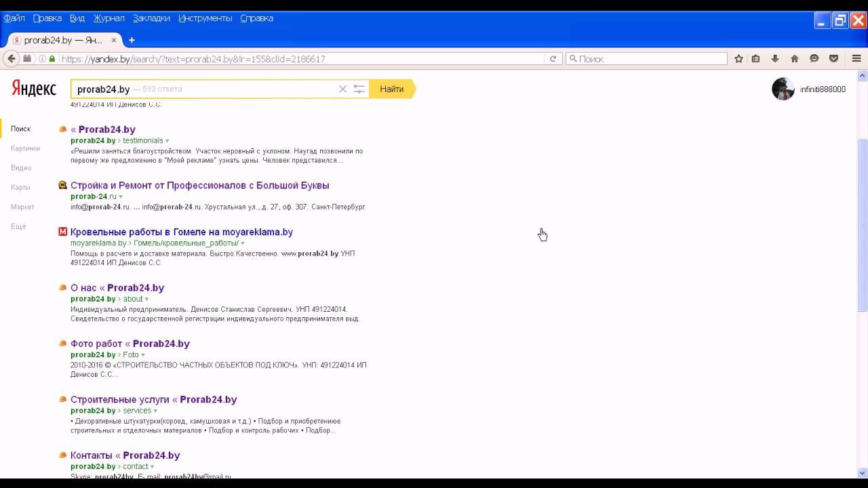Click the Найти search button

(x=392, y=89)
